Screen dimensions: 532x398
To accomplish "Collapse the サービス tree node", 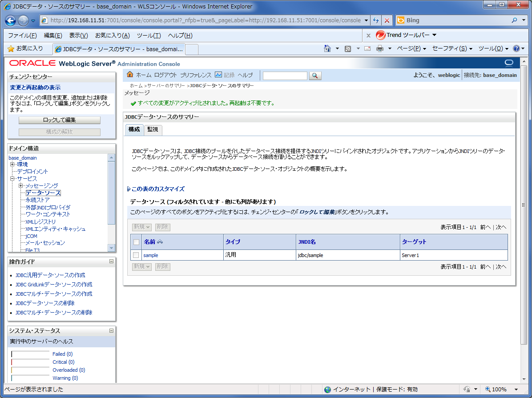I will coord(12,178).
